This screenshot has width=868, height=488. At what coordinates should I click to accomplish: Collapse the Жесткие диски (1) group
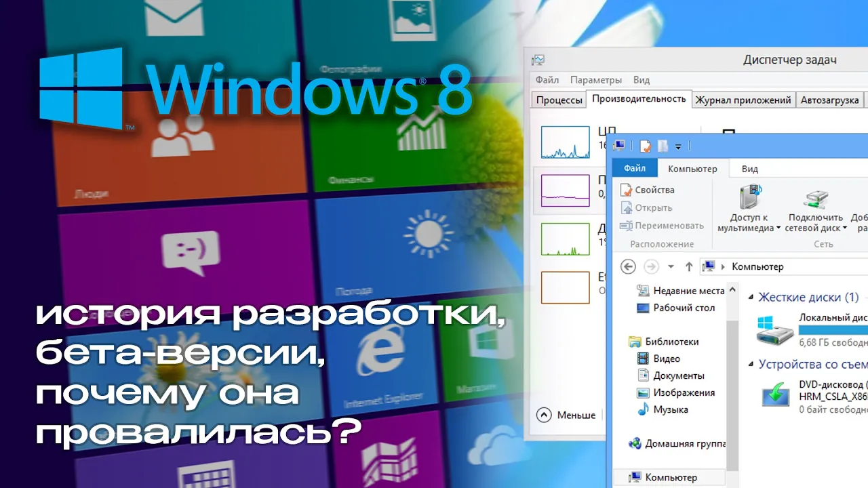[x=751, y=298]
